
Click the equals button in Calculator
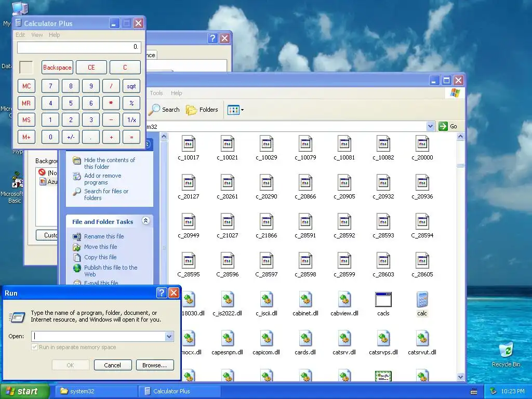point(131,137)
